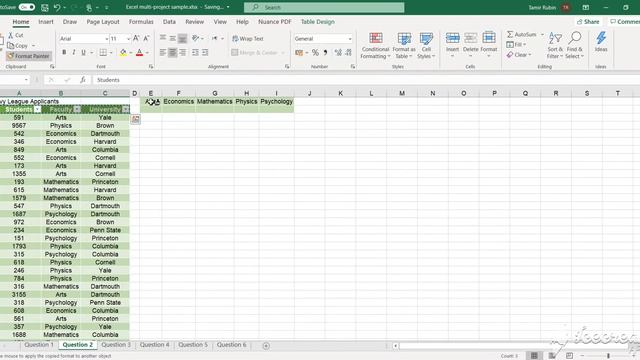Click the Orientation text rotate icon
This screenshot has width=640, height=360.
click(x=196, y=38)
